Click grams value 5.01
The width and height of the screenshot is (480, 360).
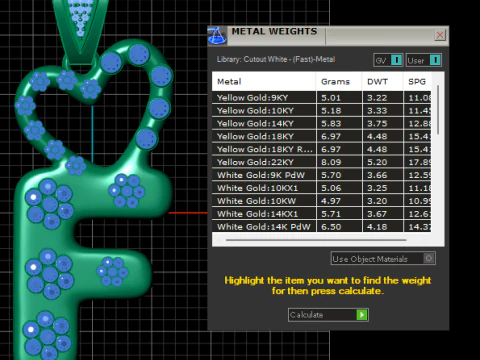[x=331, y=98]
